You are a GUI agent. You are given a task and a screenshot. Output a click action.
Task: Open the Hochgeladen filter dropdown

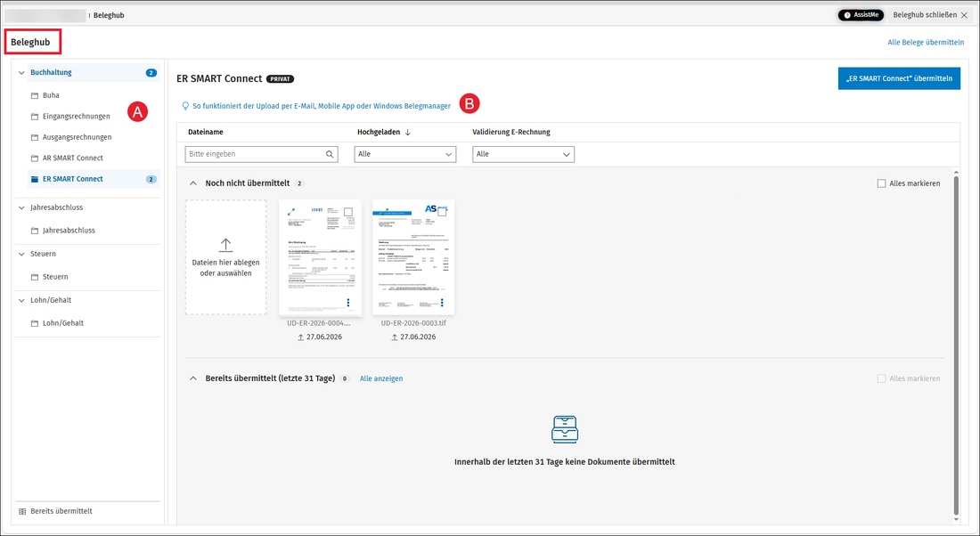click(405, 154)
